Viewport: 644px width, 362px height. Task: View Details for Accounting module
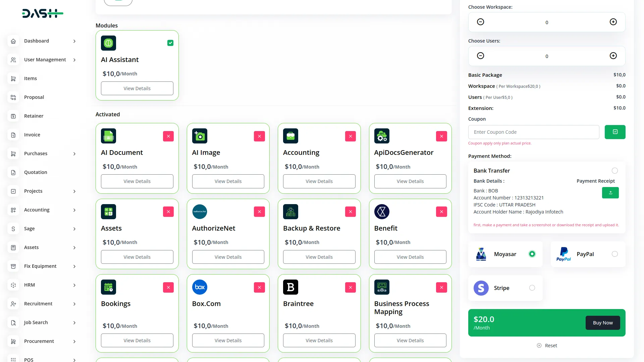[x=319, y=181]
